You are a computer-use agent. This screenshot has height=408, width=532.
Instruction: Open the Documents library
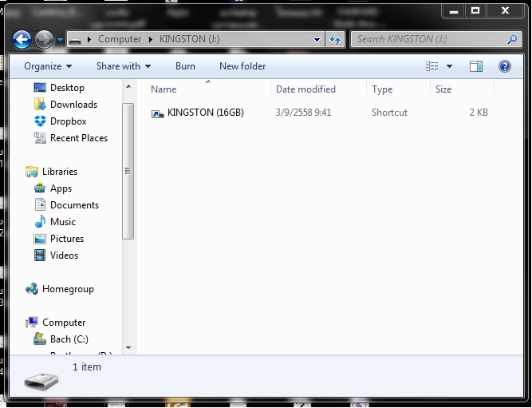point(74,205)
